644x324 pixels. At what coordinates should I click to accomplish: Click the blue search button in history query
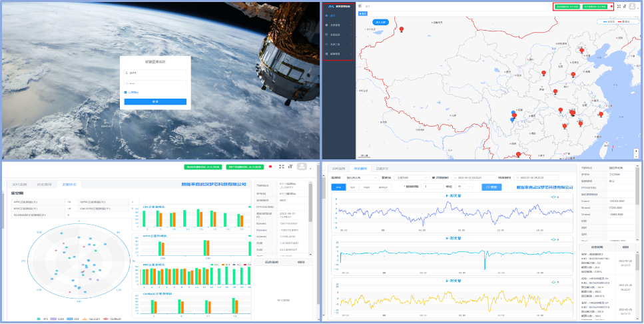(491, 187)
